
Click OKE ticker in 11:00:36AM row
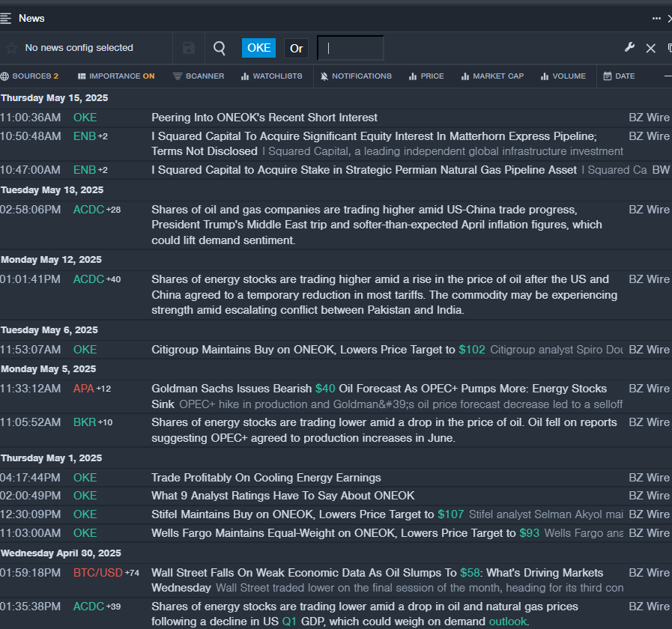click(x=85, y=118)
